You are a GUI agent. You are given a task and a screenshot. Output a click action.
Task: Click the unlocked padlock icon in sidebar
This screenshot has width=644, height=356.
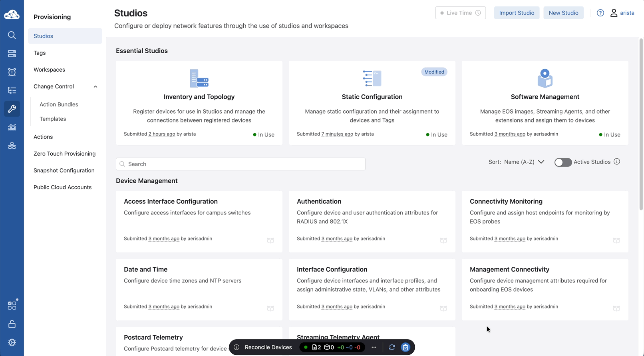click(12, 324)
